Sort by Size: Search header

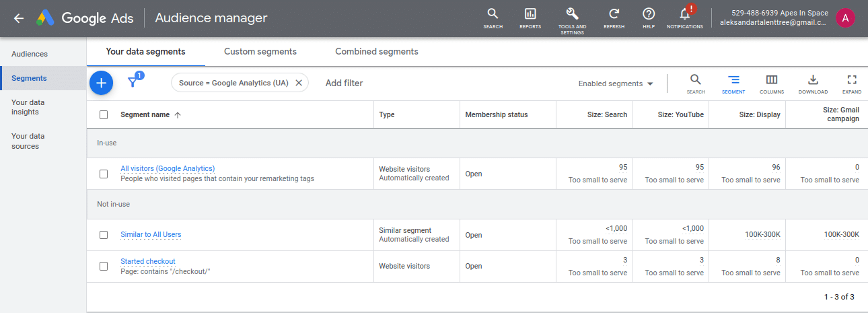click(608, 115)
